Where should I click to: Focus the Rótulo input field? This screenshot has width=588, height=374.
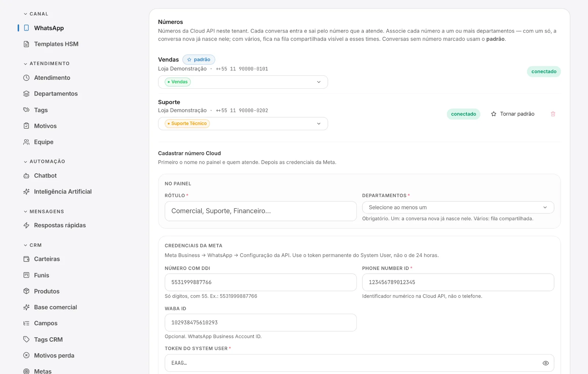coord(261,211)
